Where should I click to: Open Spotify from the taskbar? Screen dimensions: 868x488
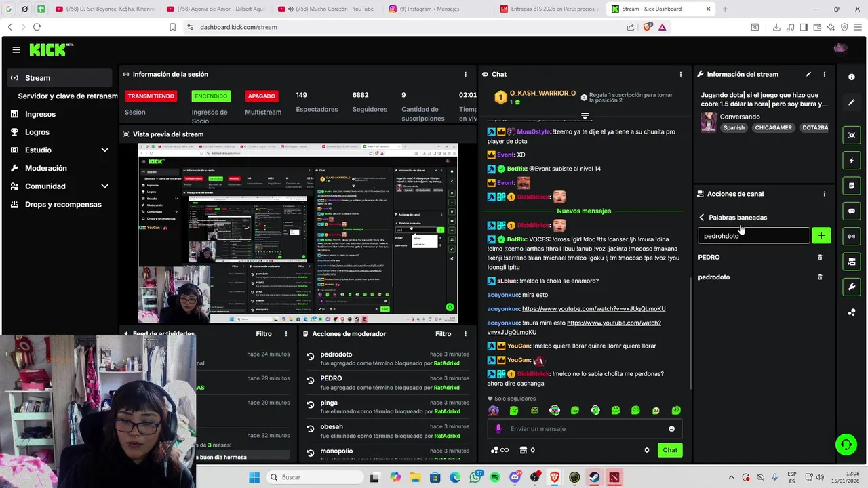pyautogui.click(x=495, y=477)
